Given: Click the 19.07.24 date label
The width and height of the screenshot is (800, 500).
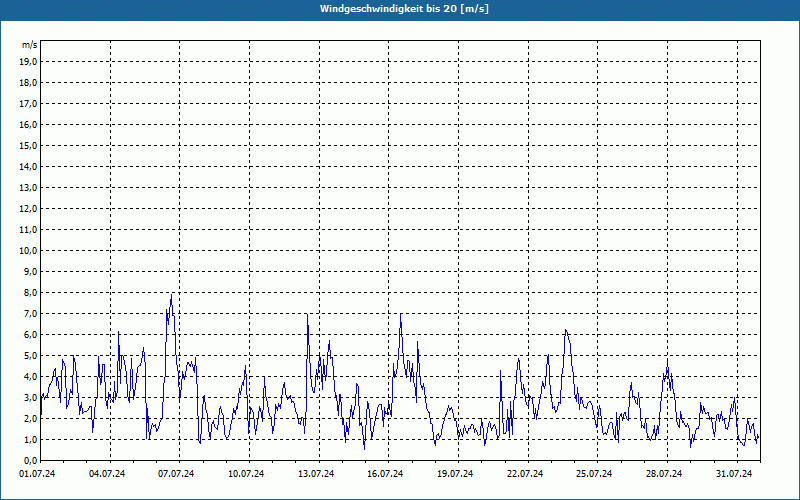Looking at the screenshot, I should (456, 474).
